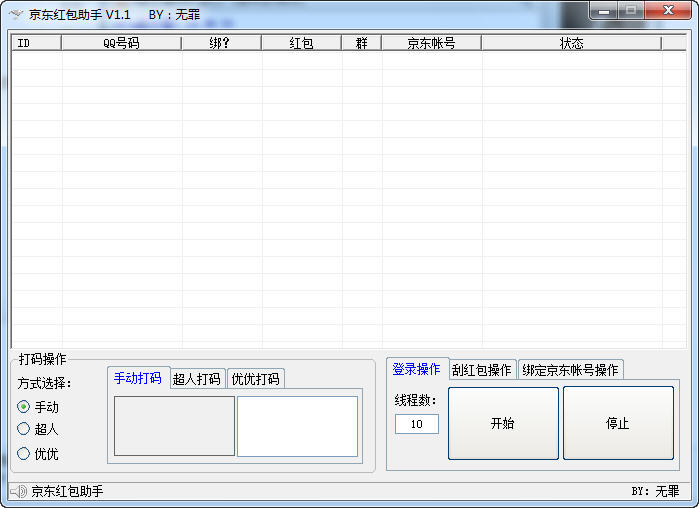Open the 绑定京东帐号操作 tab
This screenshot has width=699, height=508.
coord(571,370)
